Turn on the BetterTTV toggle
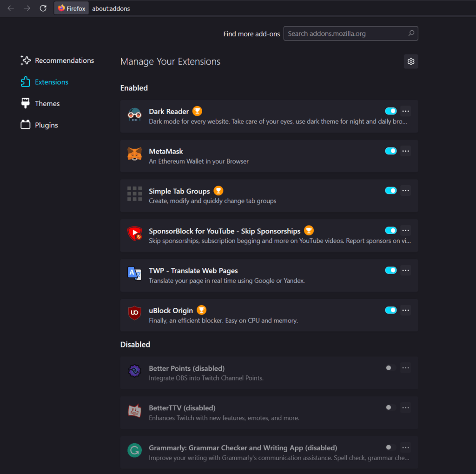This screenshot has height=474, width=476. 390,408
